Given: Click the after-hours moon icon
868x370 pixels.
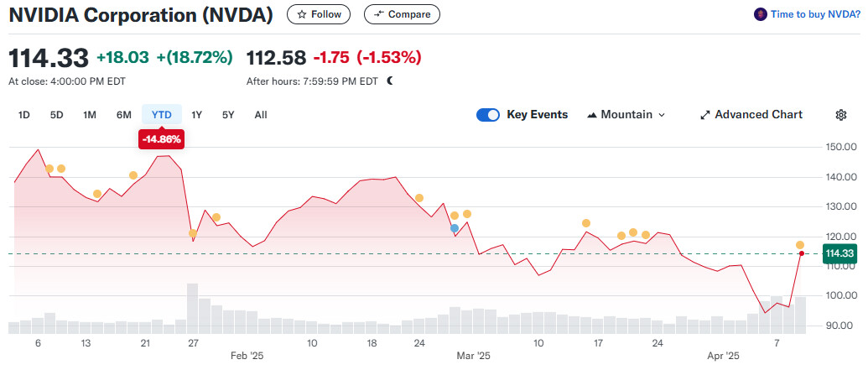Looking at the screenshot, I should pyautogui.click(x=390, y=81).
